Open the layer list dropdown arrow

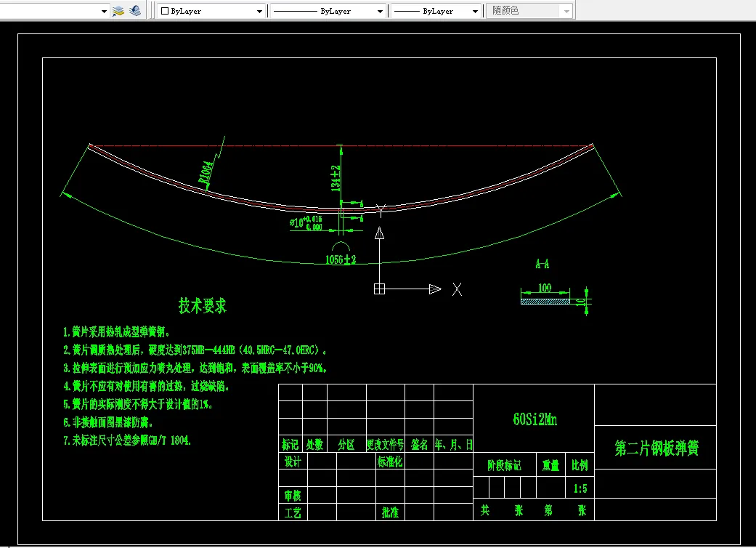click(104, 11)
